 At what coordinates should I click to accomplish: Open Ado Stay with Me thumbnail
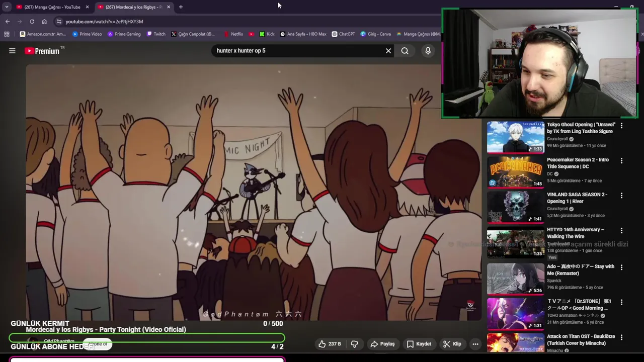[x=515, y=279]
